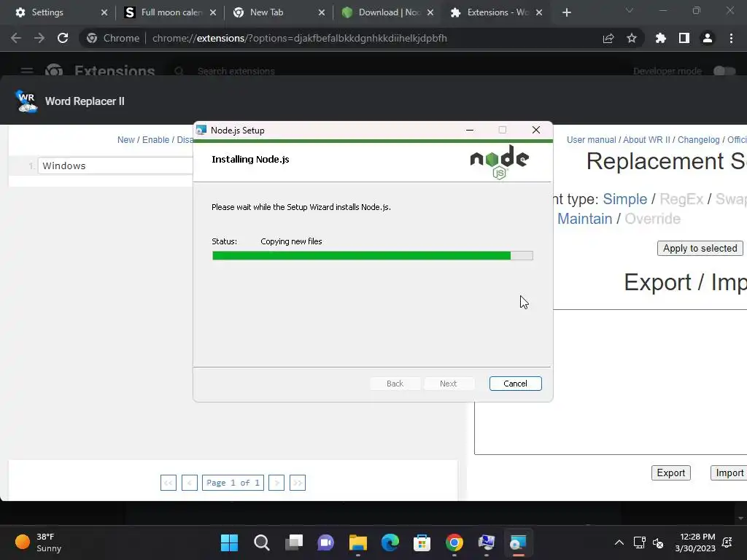Close the New Tab browser tab
The width and height of the screenshot is (747, 560).
click(x=322, y=12)
